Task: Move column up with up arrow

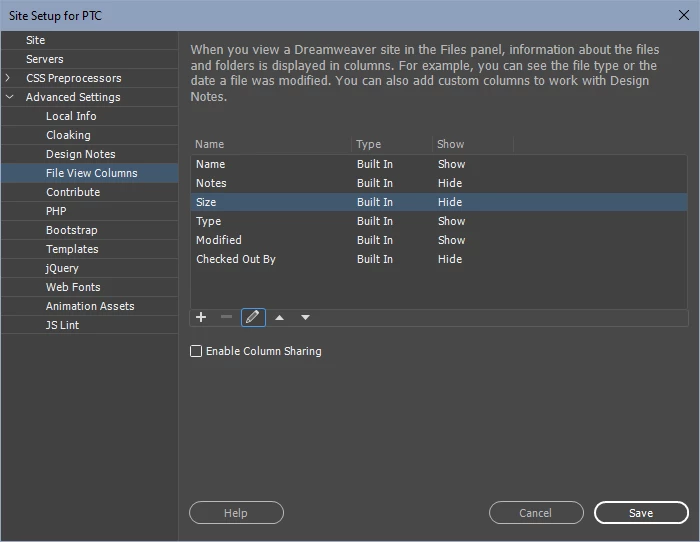Action: click(279, 317)
